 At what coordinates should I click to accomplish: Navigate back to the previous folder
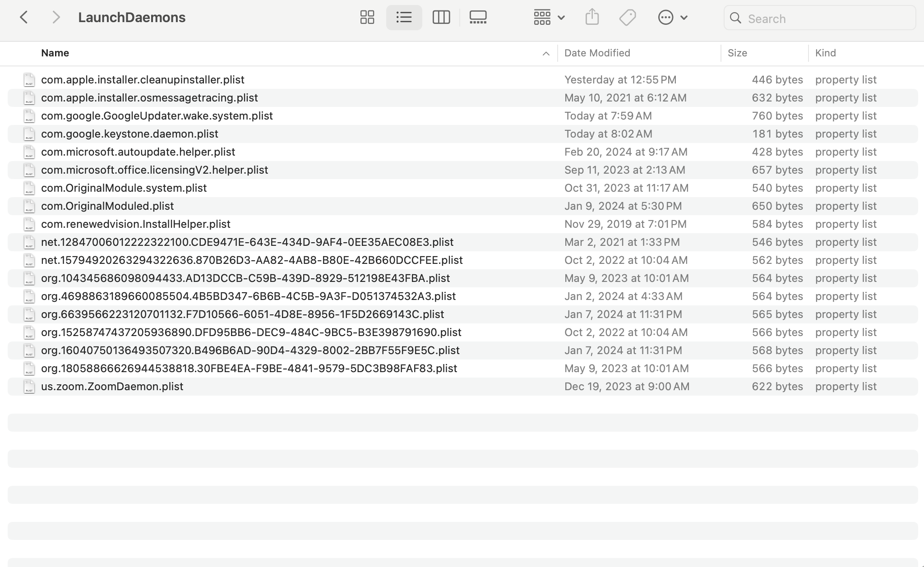point(24,17)
